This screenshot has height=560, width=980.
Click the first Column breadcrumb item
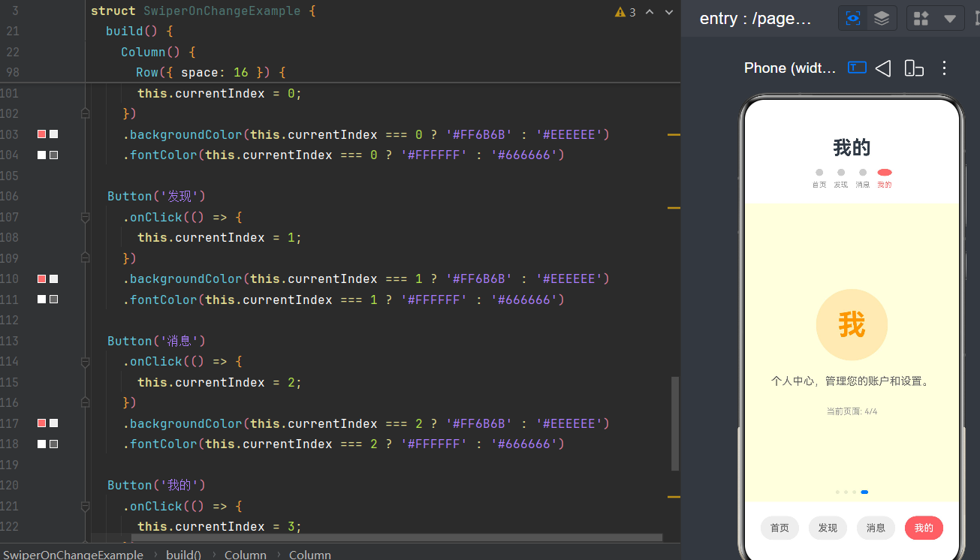[x=246, y=555]
